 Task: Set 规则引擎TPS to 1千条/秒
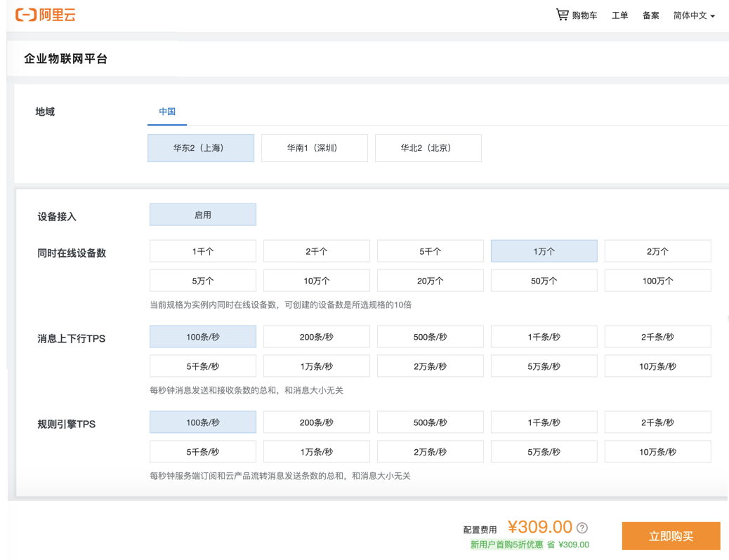544,422
